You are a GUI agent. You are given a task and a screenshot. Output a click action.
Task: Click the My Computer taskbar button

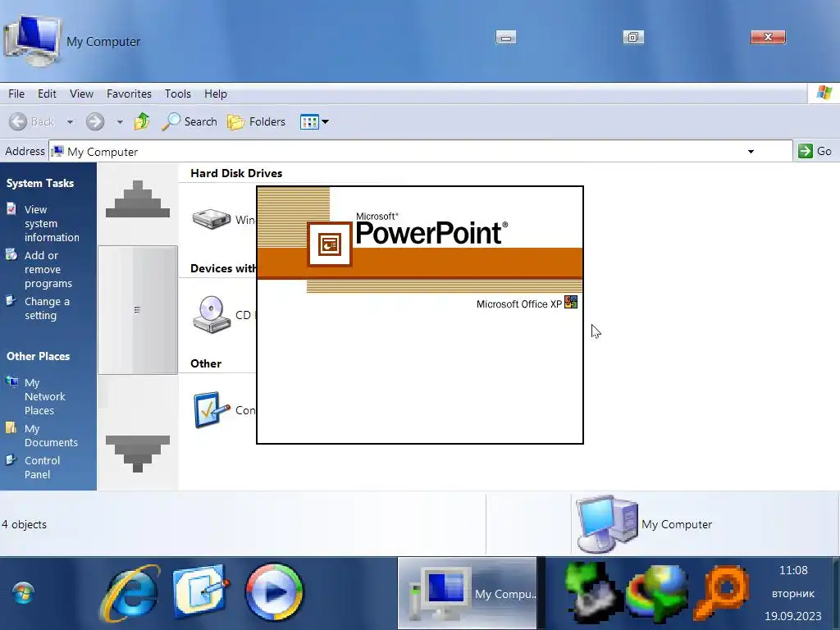click(x=467, y=593)
